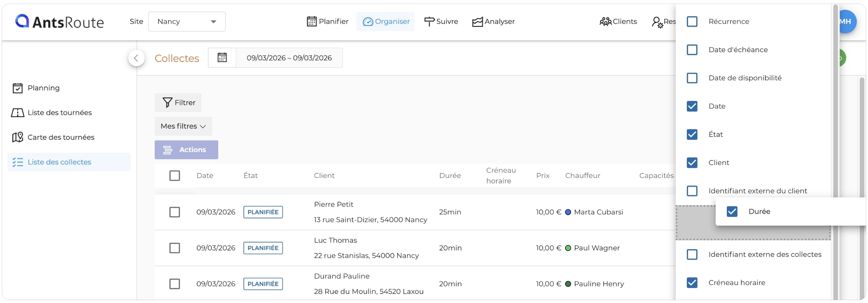868x303 pixels.
Task: Uncheck the Durée column checkbox
Action: coord(732,211)
